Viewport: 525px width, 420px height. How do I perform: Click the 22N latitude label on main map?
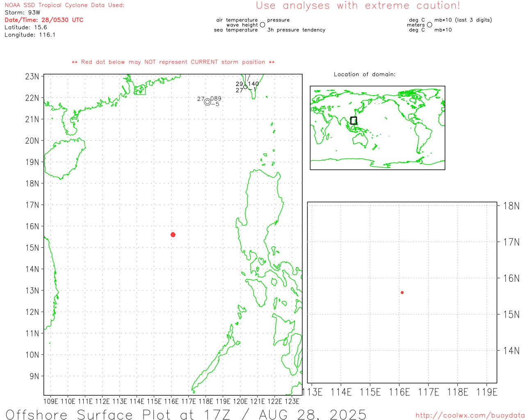click(32, 98)
